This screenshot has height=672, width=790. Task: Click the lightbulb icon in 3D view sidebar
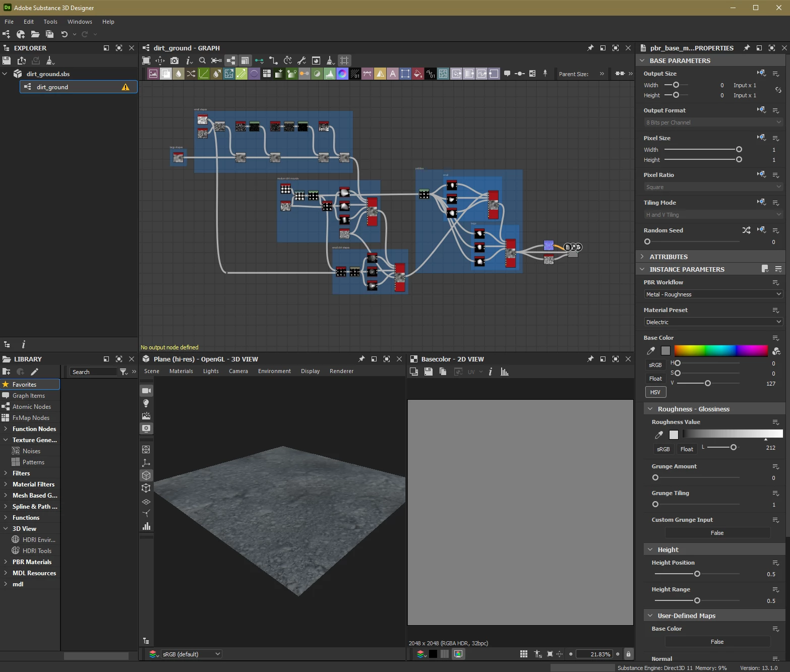(146, 403)
